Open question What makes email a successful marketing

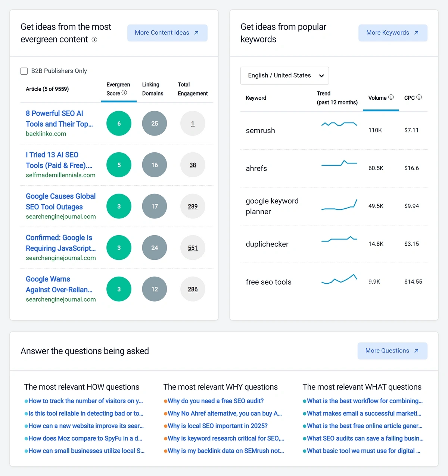[x=364, y=413]
